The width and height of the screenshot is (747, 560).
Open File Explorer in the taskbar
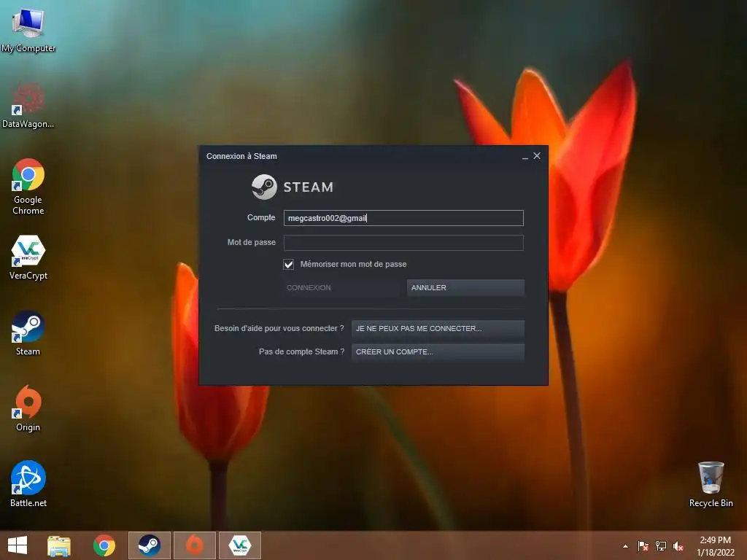pyautogui.click(x=59, y=545)
